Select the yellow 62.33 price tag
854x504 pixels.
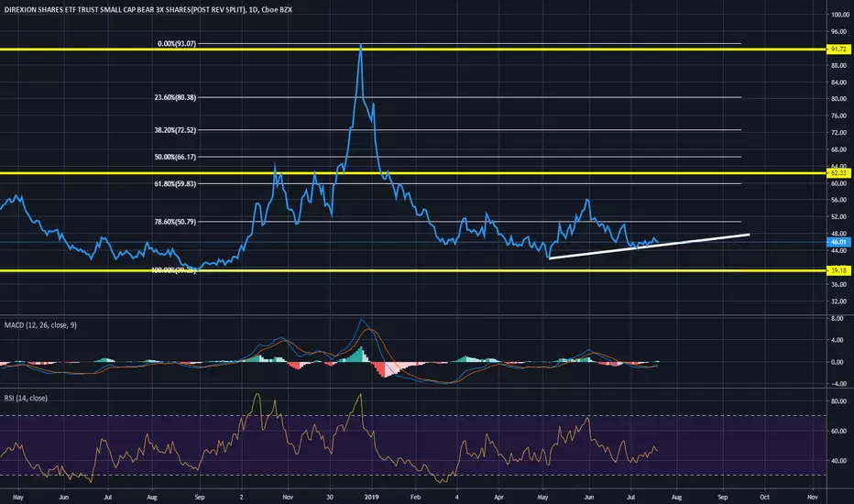pyautogui.click(x=838, y=173)
